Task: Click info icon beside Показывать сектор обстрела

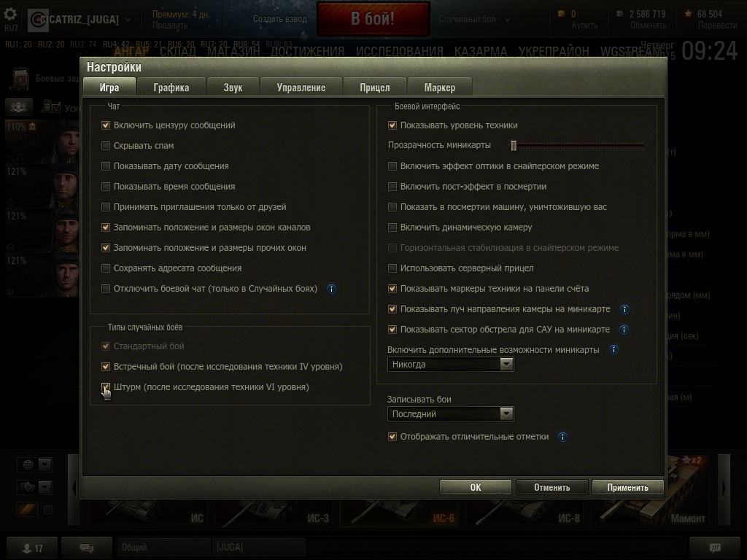Action: [x=624, y=330]
